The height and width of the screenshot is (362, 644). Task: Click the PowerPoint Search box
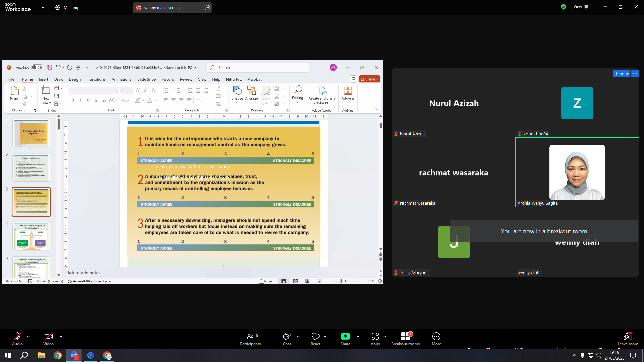pyautogui.click(x=258, y=67)
